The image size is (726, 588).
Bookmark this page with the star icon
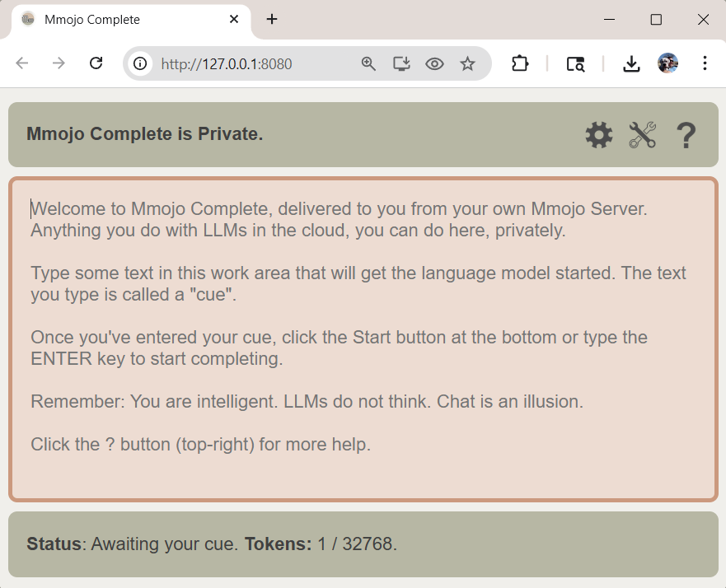467,63
